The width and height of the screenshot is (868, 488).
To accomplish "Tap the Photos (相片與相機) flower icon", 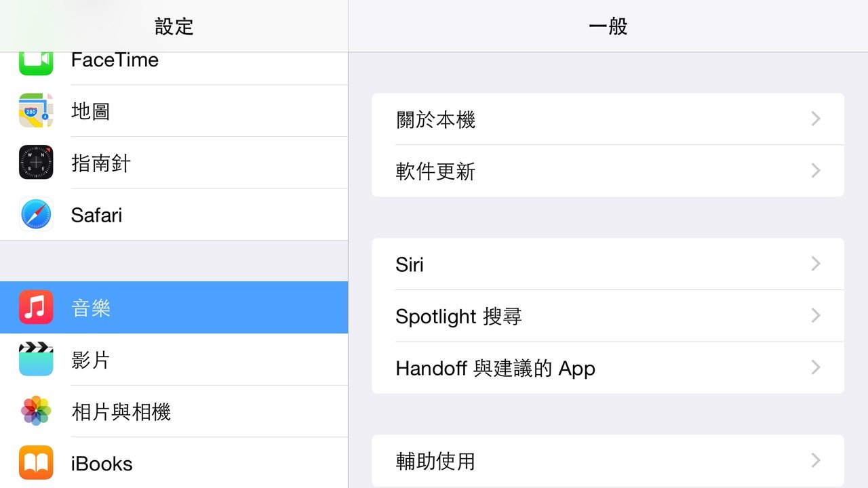I will [36, 411].
